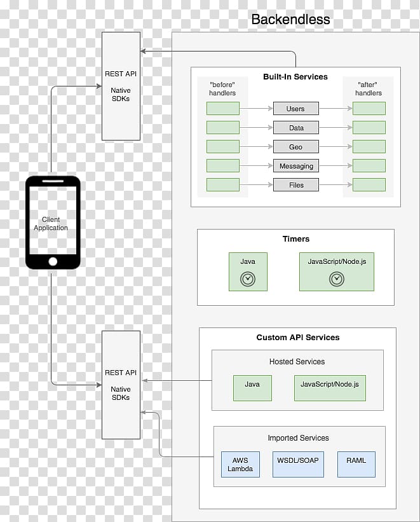This screenshot has height=522, width=420.
Task: Click the clock icon in JavaScript/Node.js timer
Action: pos(337,279)
